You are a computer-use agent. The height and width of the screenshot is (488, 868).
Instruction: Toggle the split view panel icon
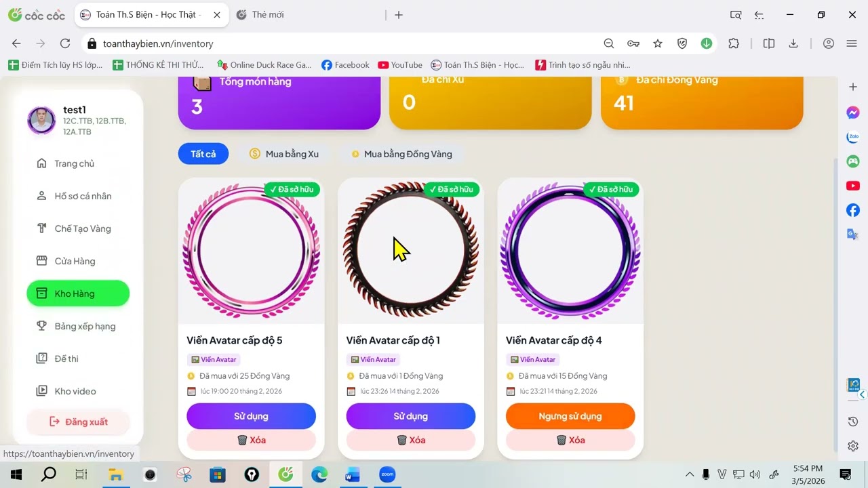coord(769,43)
